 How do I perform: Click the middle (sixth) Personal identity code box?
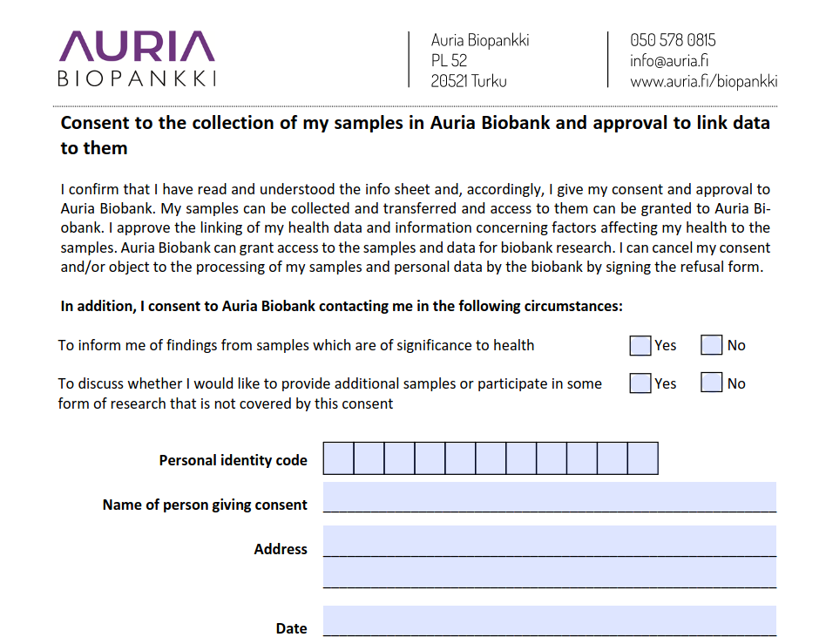tap(491, 458)
